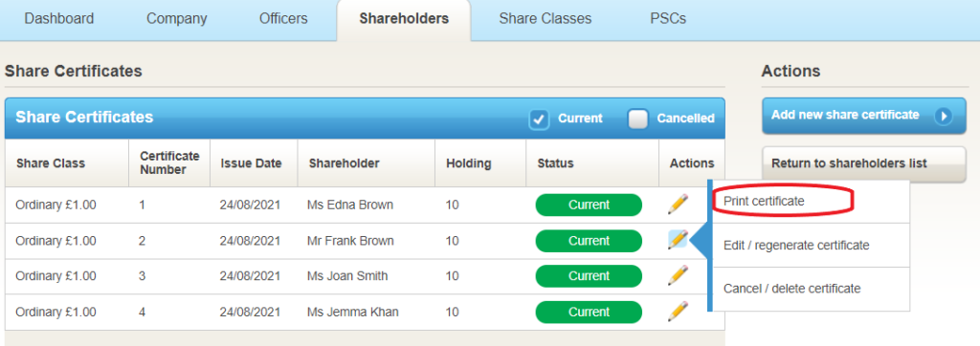Choose Edit / regenerate certificate option
980x346 pixels.
coord(796,246)
